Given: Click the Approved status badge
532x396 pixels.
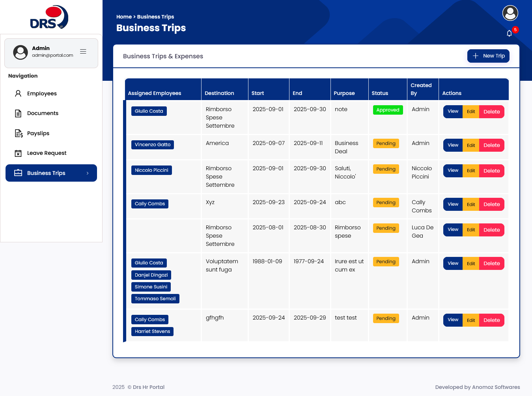Looking at the screenshot, I should pos(388,110).
